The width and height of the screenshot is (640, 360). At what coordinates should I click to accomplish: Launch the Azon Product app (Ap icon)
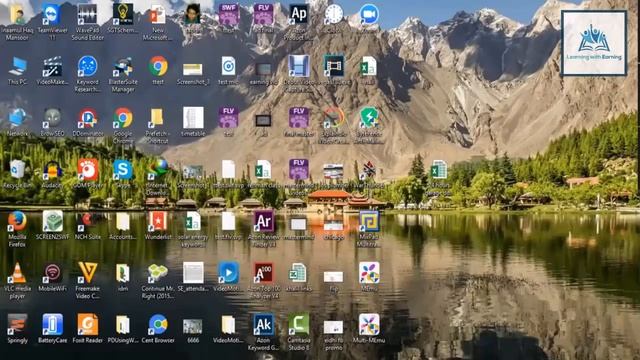point(299,15)
